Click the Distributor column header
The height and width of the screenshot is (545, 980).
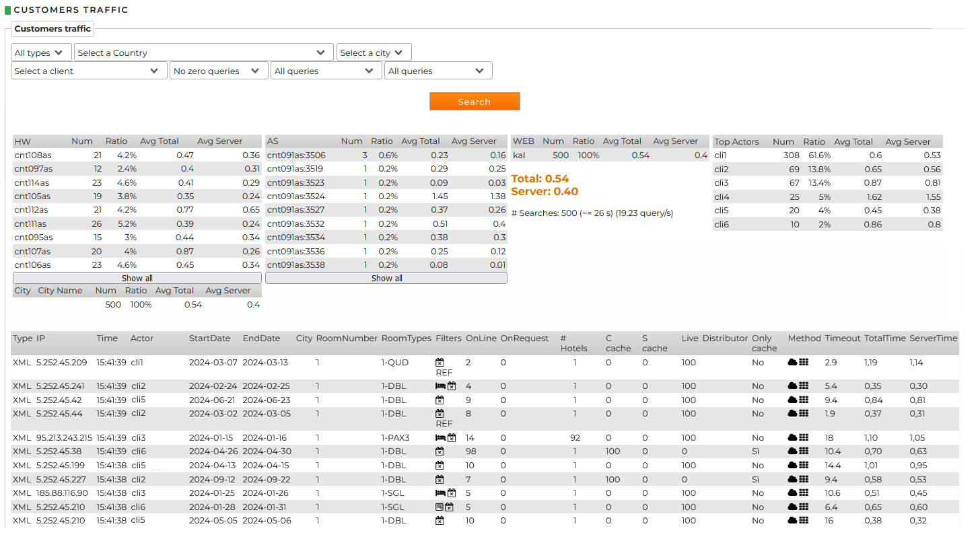click(725, 338)
